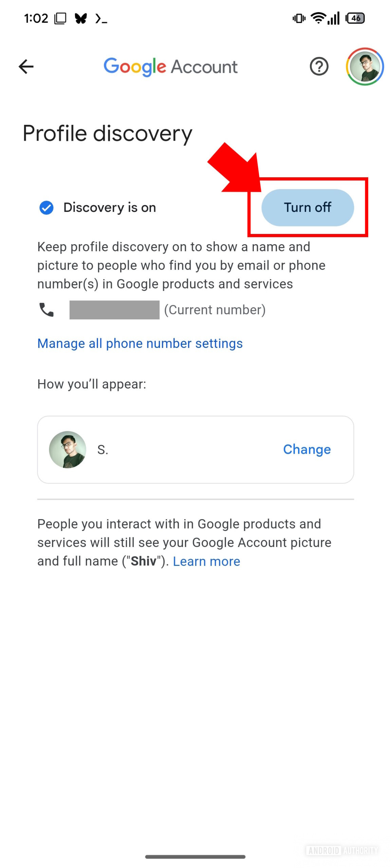The width and height of the screenshot is (391, 868).
Task: Tap the phone handset icon
Action: pyautogui.click(x=46, y=310)
